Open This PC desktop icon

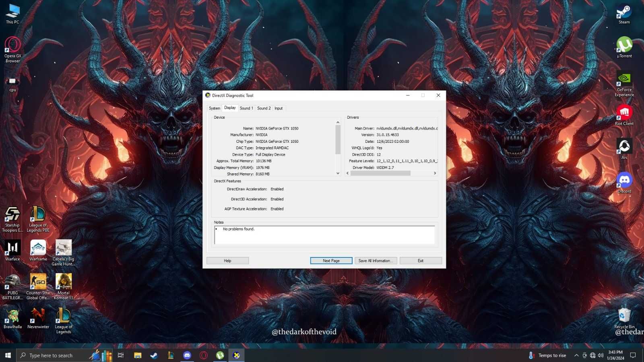click(x=12, y=14)
